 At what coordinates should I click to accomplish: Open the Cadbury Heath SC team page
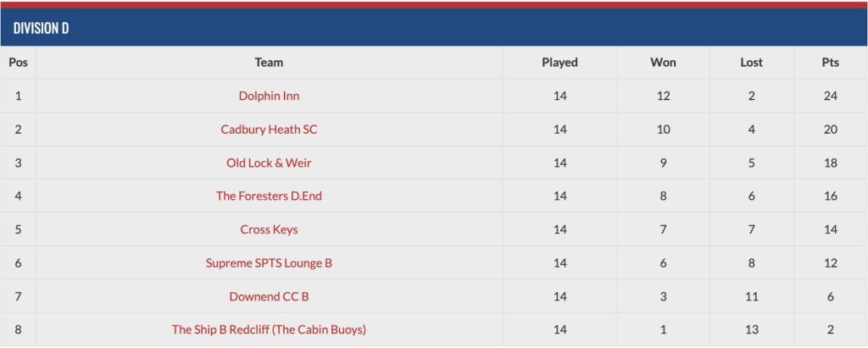[x=269, y=130]
